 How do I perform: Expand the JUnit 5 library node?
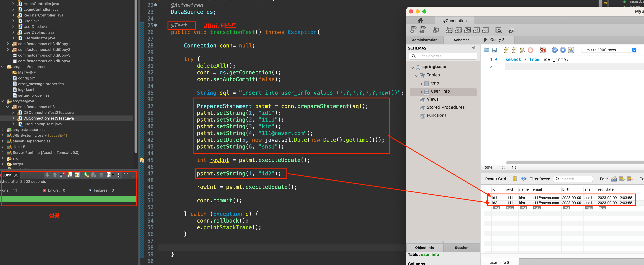tap(3, 147)
